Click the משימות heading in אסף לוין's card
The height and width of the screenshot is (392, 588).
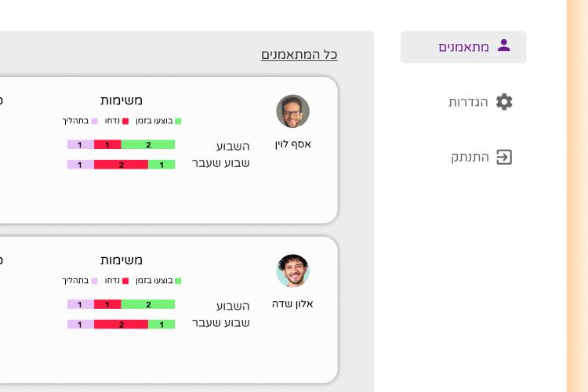click(x=121, y=100)
